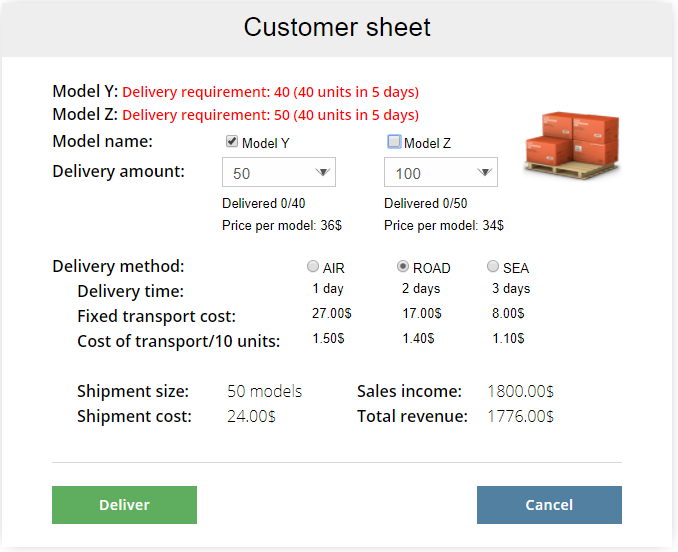Screen dimensions: 678x552
Task: Choose SEA as delivery method
Action: tap(493, 267)
